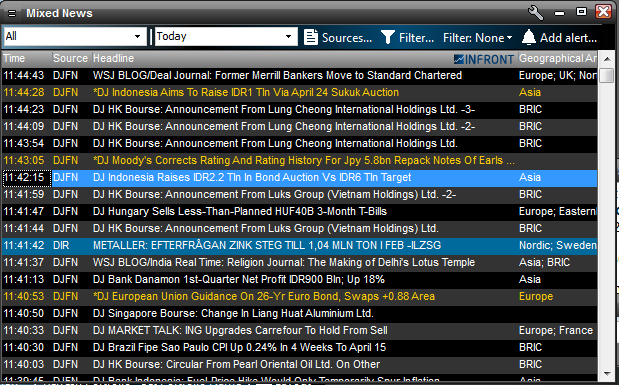Screen dimensions: 619x385
Task: Open the Filter: None dropdown
Action: coord(477,38)
